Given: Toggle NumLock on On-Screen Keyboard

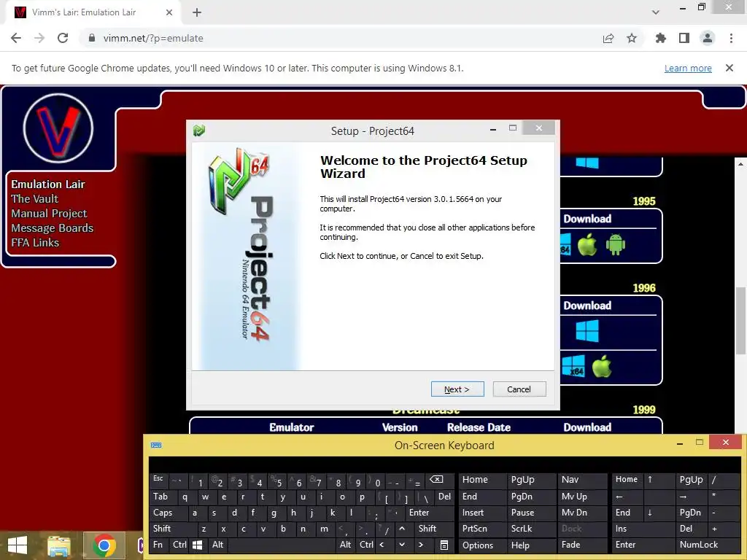Looking at the screenshot, I should [x=707, y=545].
